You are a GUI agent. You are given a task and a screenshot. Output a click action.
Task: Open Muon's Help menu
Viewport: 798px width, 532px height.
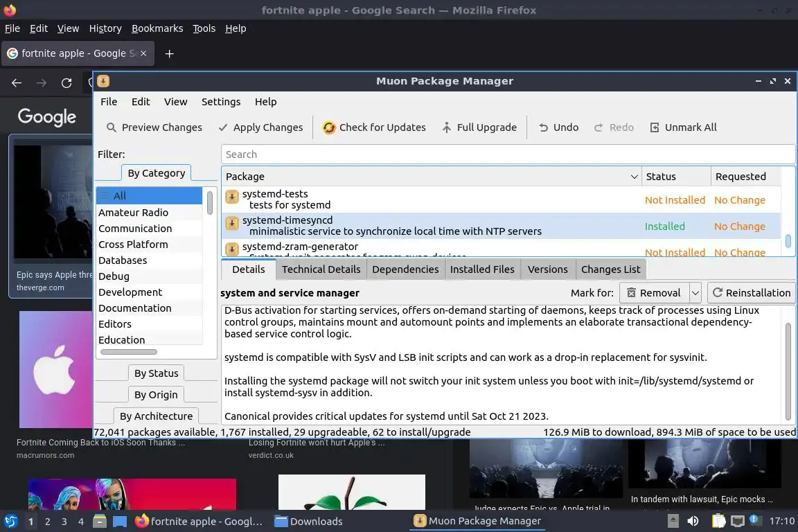[x=266, y=102]
